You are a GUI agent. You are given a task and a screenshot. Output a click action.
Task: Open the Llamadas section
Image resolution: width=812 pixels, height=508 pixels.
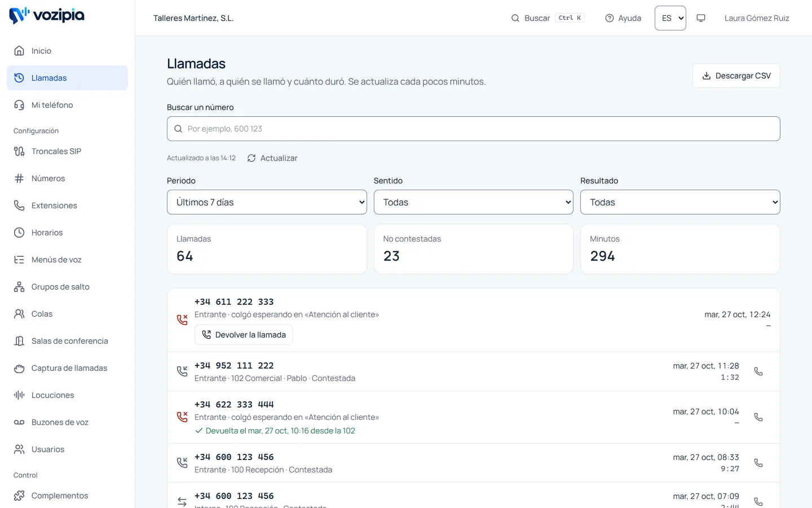[x=67, y=78]
